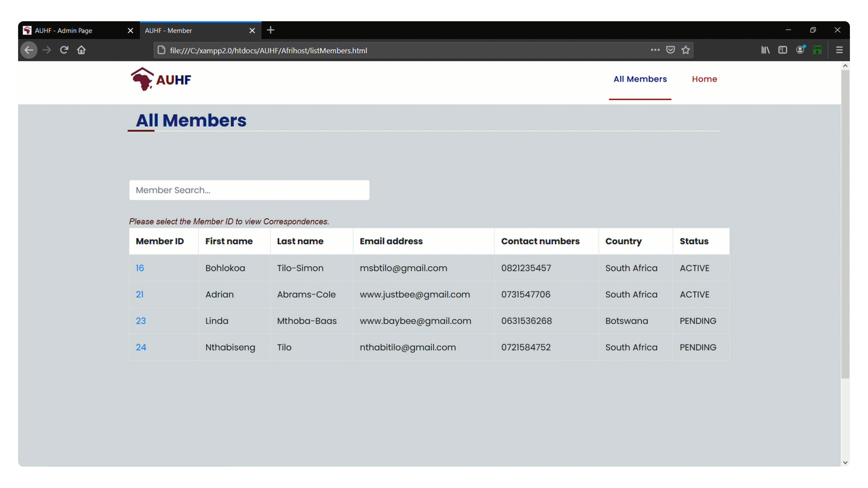Image resolution: width=868 pixels, height=488 pixels.
Task: Click contact number 0821235457
Action: tap(526, 268)
